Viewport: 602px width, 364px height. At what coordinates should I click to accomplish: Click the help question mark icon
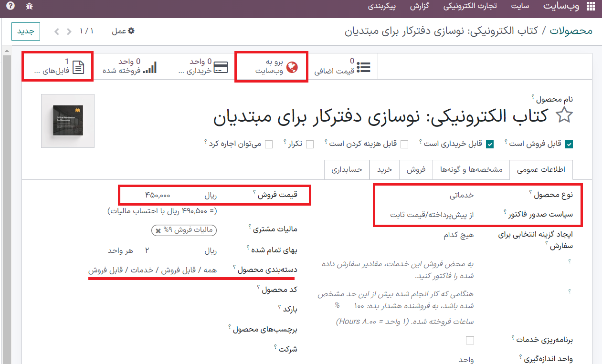click(x=10, y=6)
